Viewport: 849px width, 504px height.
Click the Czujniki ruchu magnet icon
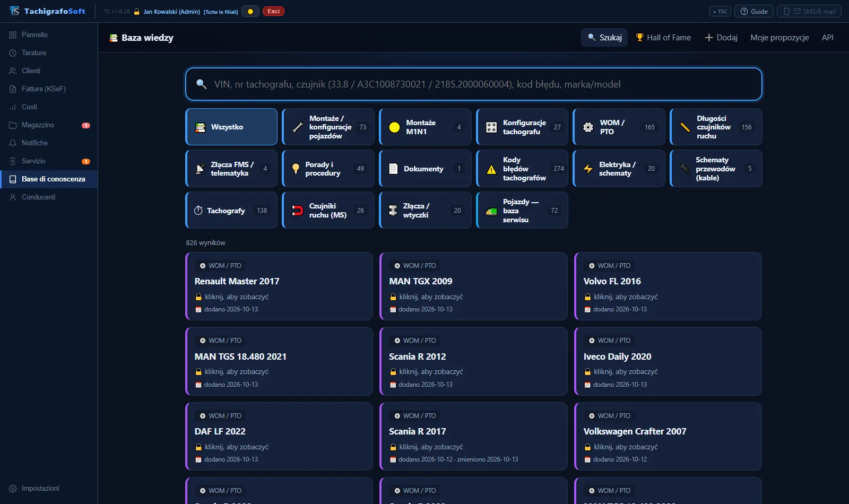pyautogui.click(x=298, y=211)
